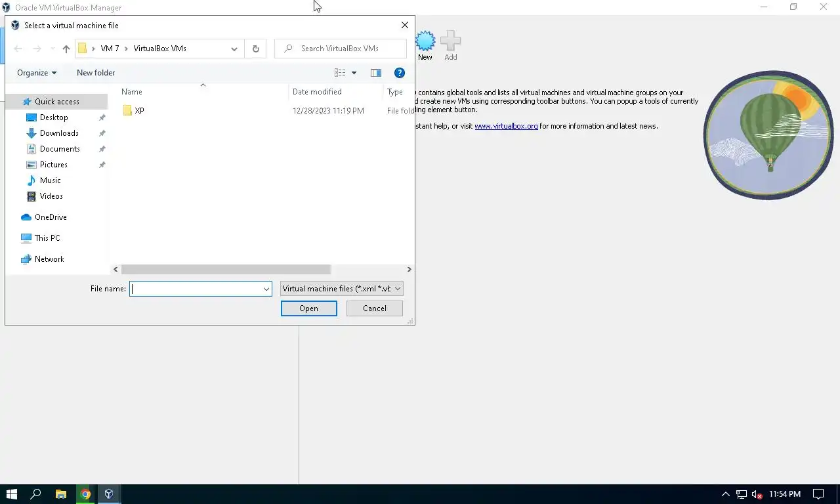Select Pictures in the navigation pane
Viewport: 840px width, 504px height.
[53, 165]
